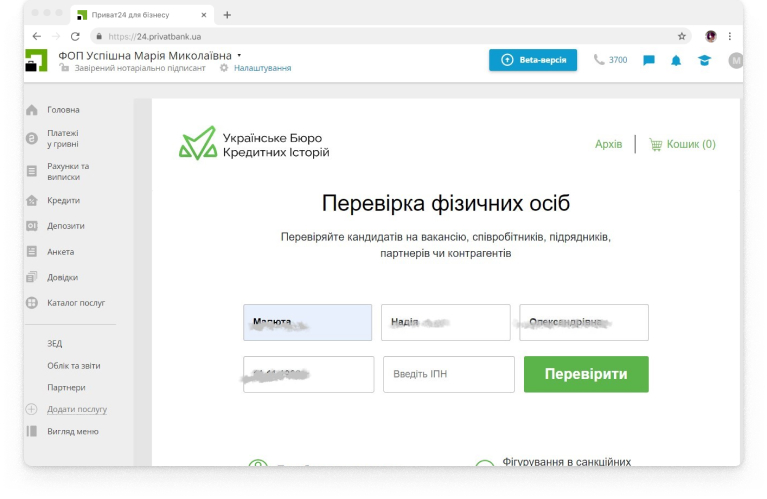Click the Перевірка фізичних осіб heading
The height and width of the screenshot is (499, 767).
point(446,203)
